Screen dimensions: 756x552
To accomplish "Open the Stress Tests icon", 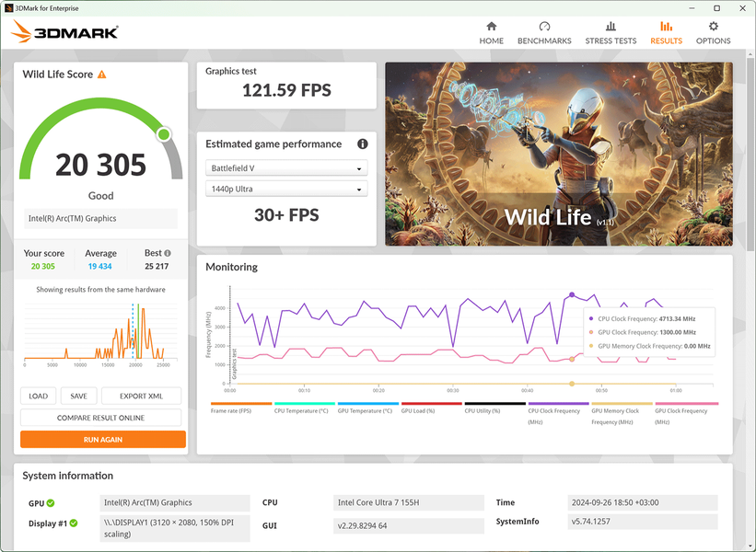I will click(611, 26).
